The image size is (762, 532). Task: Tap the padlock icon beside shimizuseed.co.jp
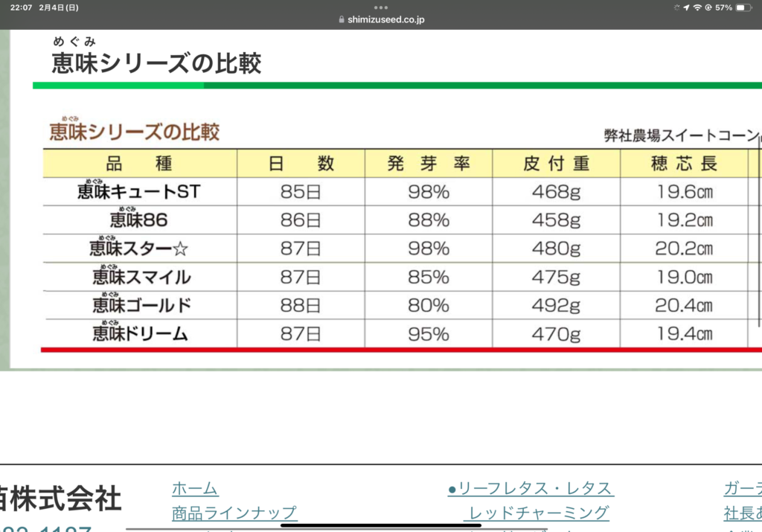[x=342, y=20]
